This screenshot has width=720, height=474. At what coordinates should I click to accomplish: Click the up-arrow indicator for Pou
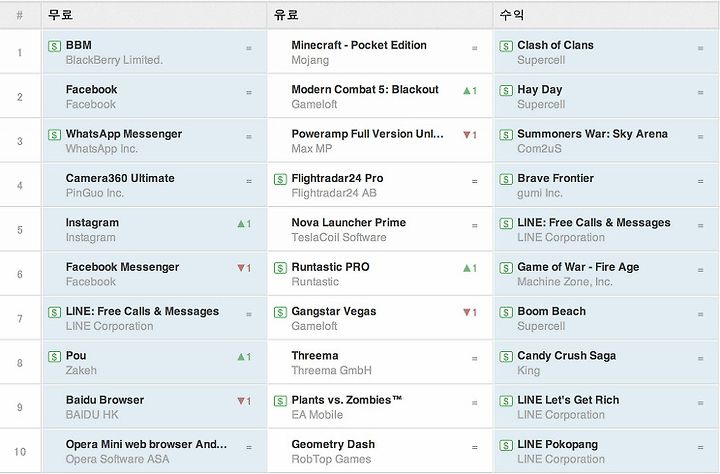241,356
